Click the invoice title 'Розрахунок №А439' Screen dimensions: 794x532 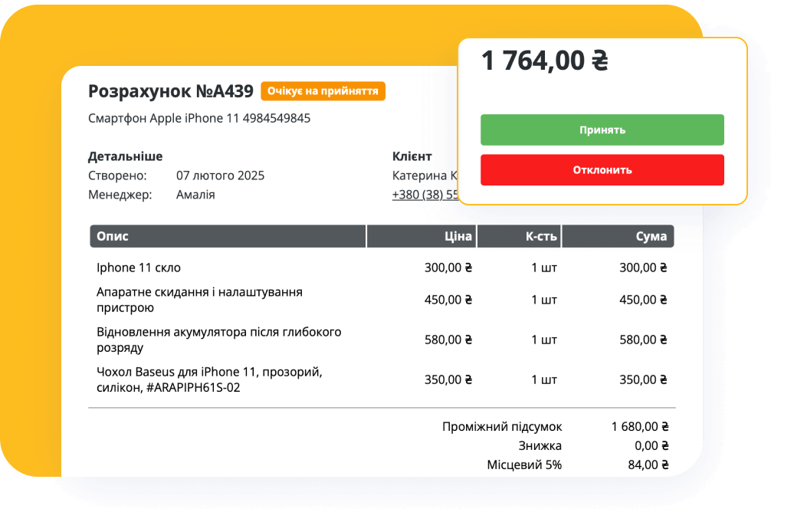pos(172,90)
